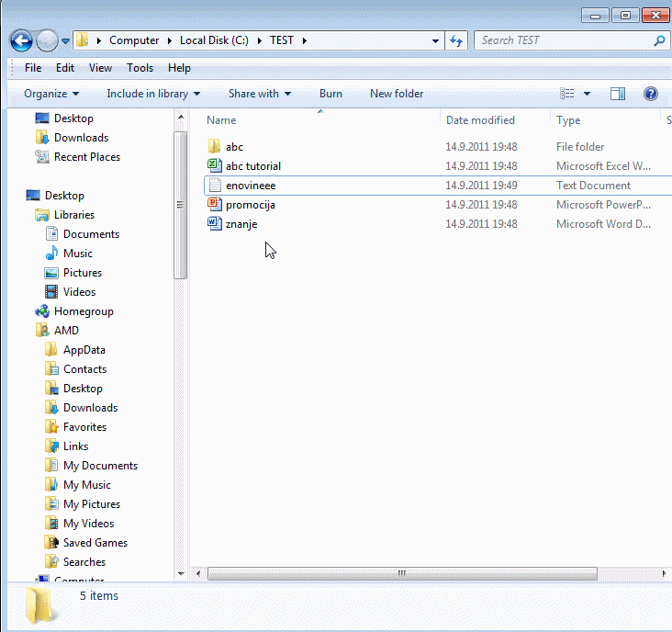Expand the Include in library dropdown

pyautogui.click(x=153, y=94)
